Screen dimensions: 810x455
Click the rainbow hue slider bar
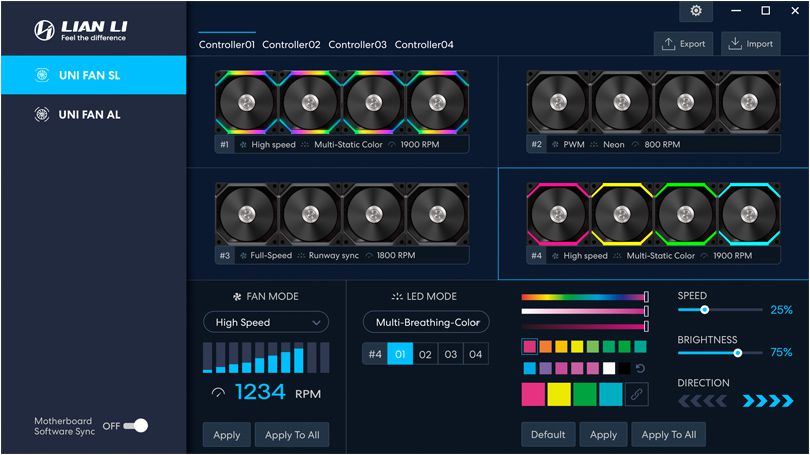584,297
